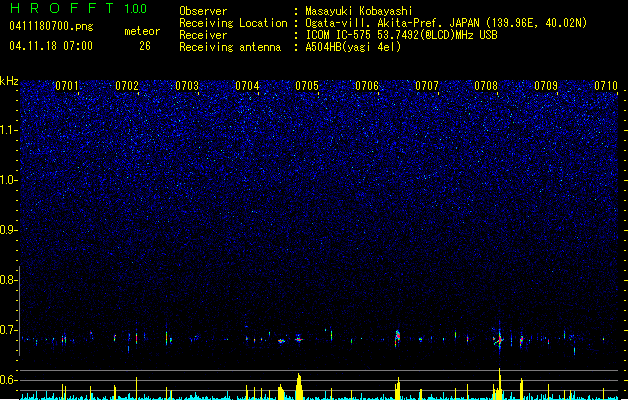Click the kHz axis unit label
This screenshot has width=629, height=400.
(x=9, y=81)
